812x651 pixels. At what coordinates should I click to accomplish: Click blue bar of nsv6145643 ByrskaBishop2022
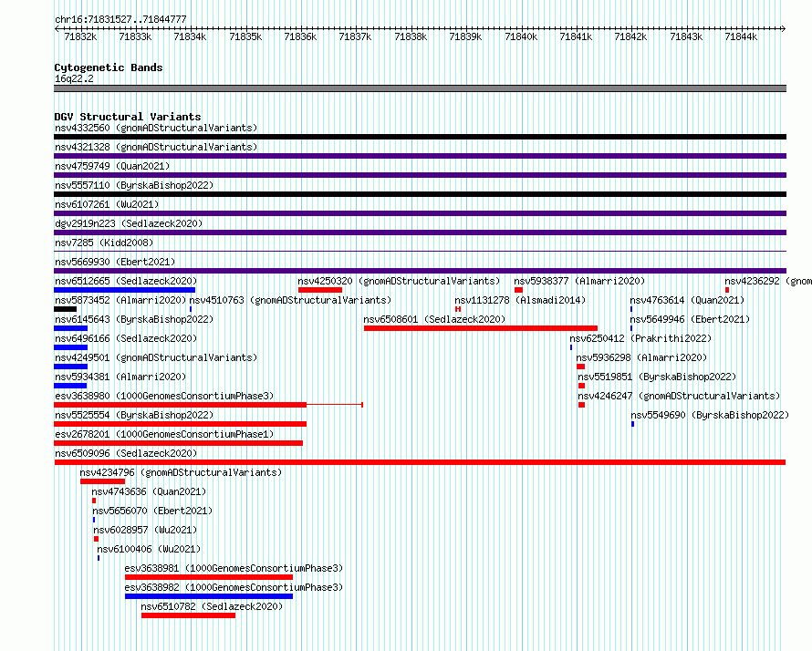71,328
